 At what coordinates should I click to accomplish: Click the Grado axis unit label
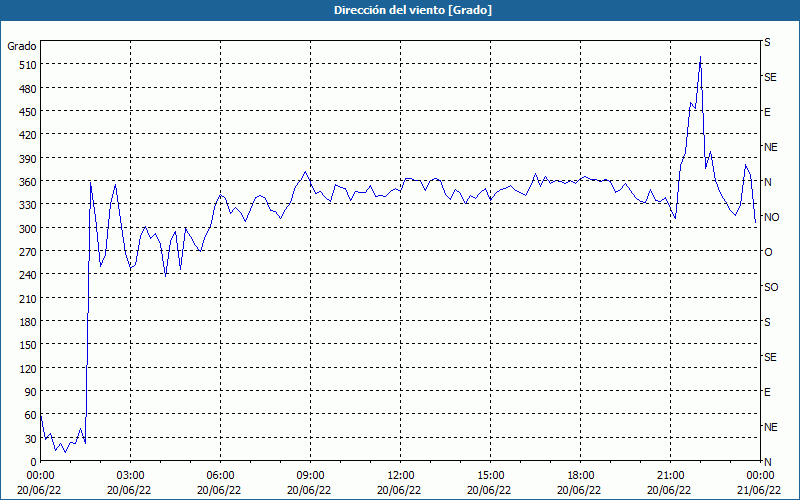(x=21, y=46)
